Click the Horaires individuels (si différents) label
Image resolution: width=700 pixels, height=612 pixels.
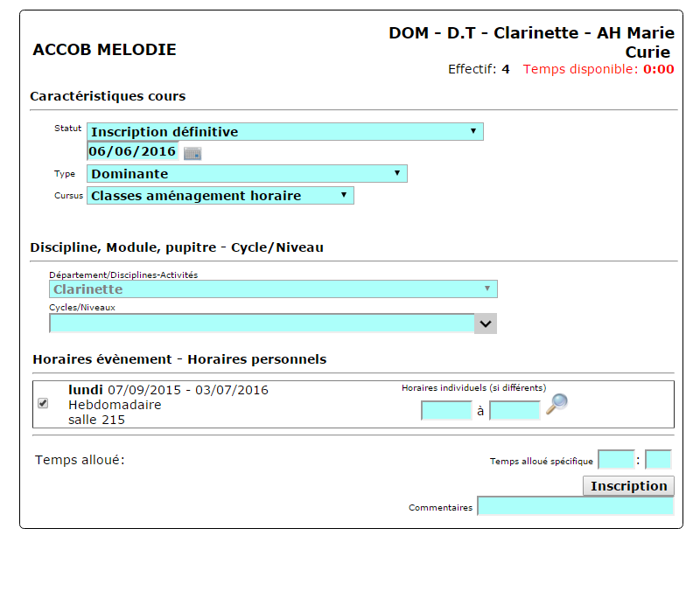473,388
